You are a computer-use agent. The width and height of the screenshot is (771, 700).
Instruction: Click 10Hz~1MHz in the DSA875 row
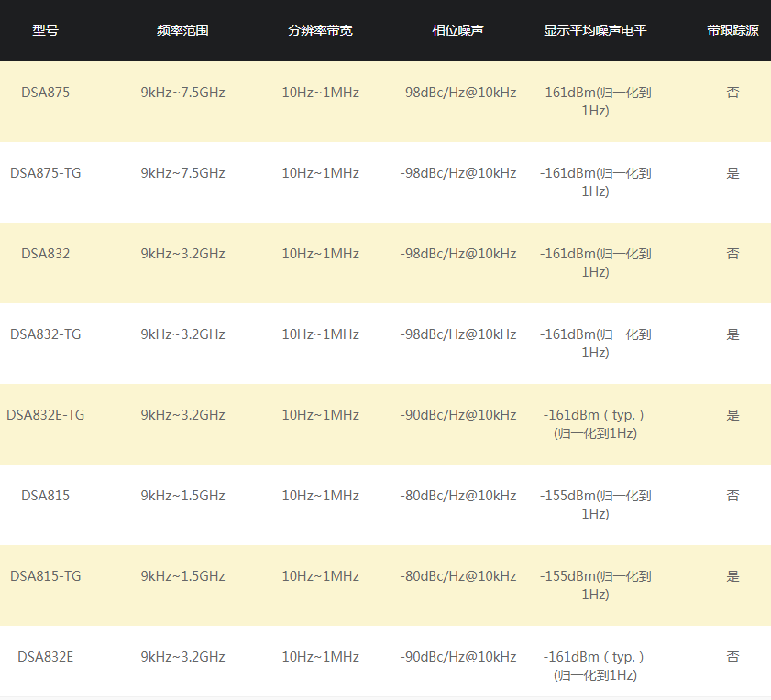321,93
